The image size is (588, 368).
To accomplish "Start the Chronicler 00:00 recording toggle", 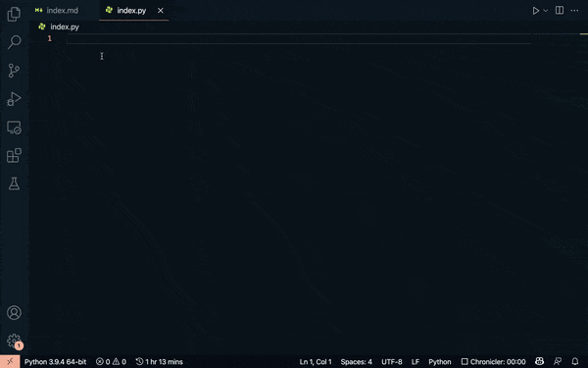I will pyautogui.click(x=493, y=361).
